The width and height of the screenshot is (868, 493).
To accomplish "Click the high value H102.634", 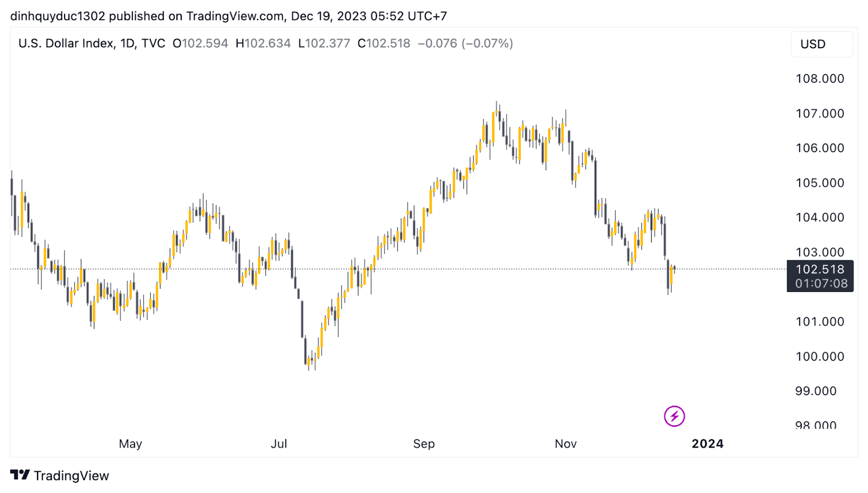I will click(x=263, y=43).
